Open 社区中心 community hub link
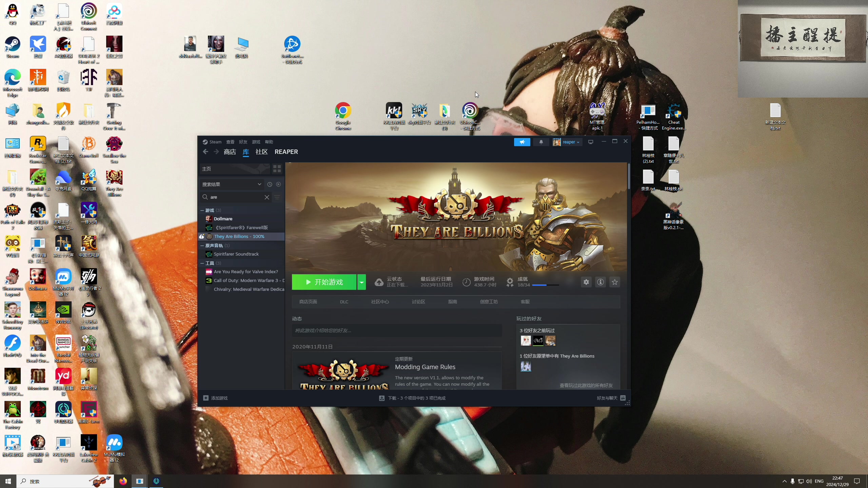Image resolution: width=868 pixels, height=488 pixels. click(x=380, y=302)
